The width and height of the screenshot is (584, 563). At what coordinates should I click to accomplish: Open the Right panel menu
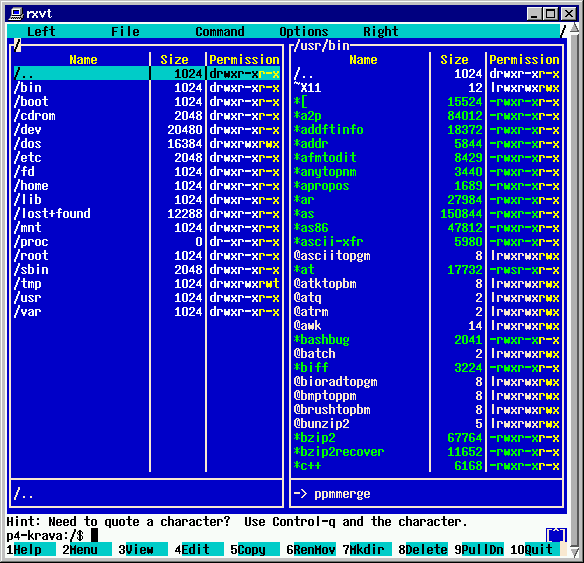pos(381,32)
